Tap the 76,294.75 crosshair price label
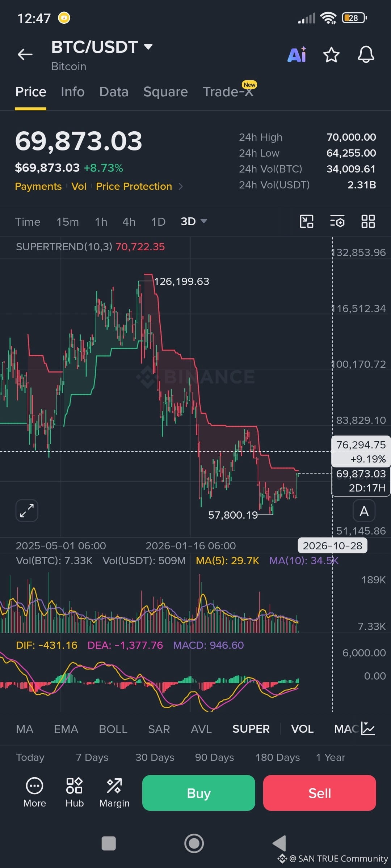Image resolution: width=391 pixels, height=868 pixels. coord(361,452)
